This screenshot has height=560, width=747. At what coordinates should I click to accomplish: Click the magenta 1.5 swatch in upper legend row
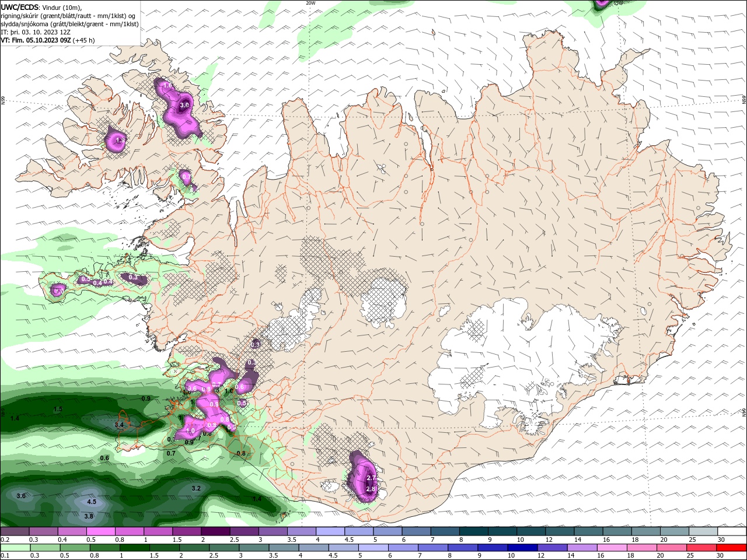(x=187, y=531)
